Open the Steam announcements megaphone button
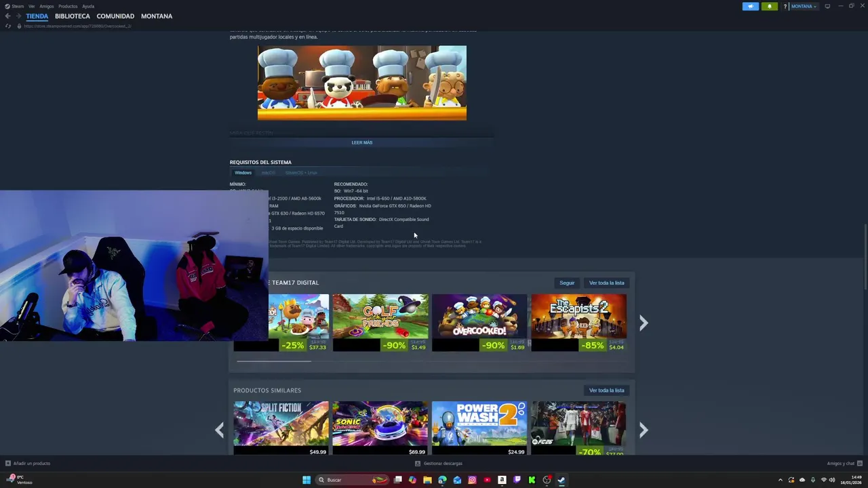Screen dimensions: 868x488 coord(750,6)
